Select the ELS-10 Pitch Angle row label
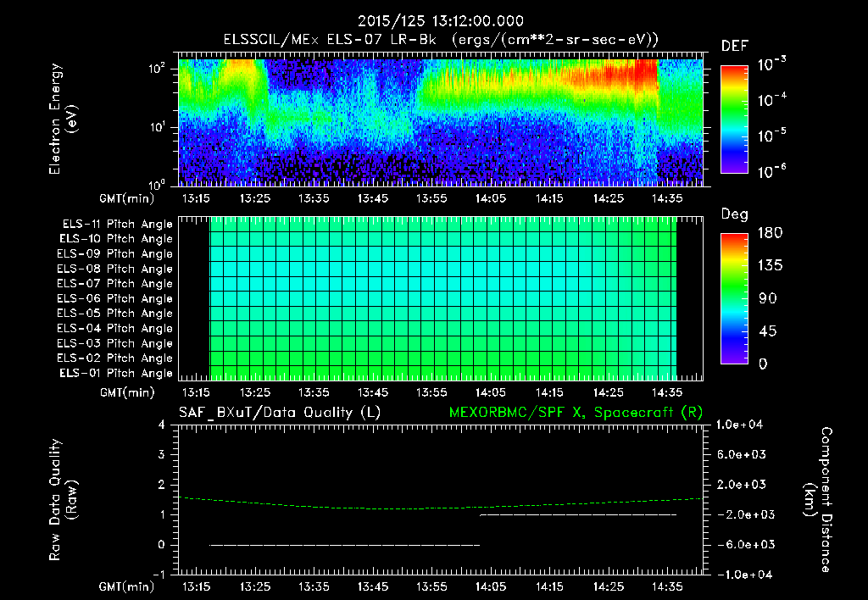Screen dimensions: 868x600 [116, 239]
